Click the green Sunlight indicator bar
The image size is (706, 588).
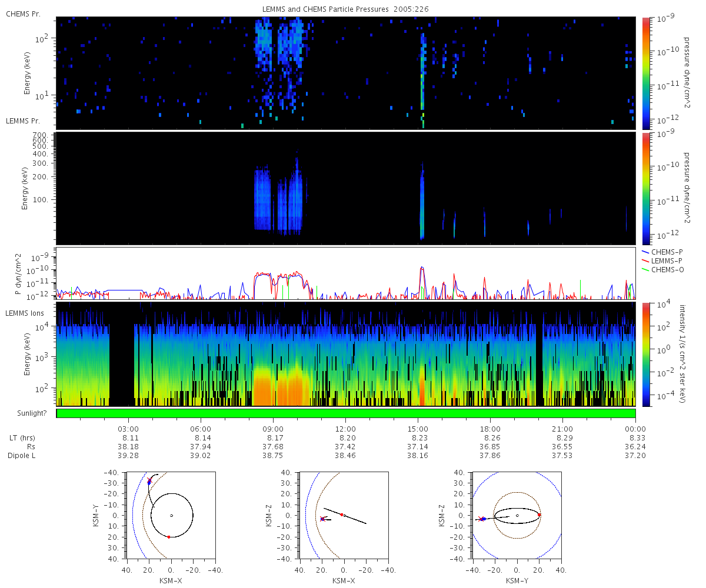(346, 413)
